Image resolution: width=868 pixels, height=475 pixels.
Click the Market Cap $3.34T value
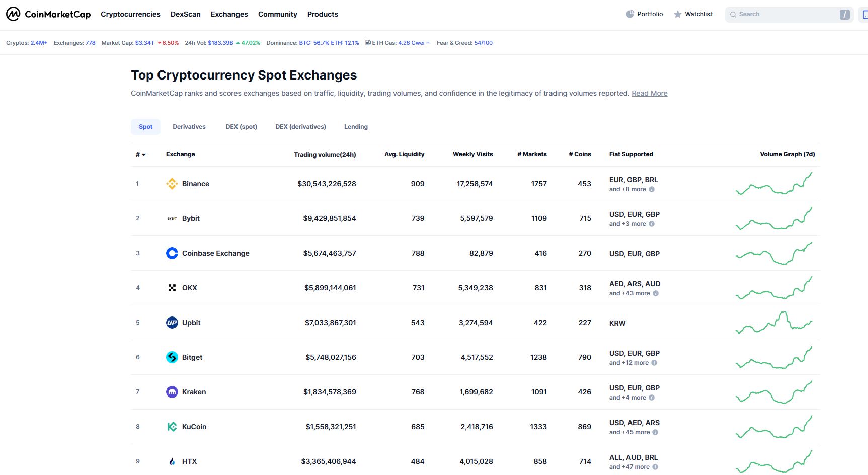(145, 43)
